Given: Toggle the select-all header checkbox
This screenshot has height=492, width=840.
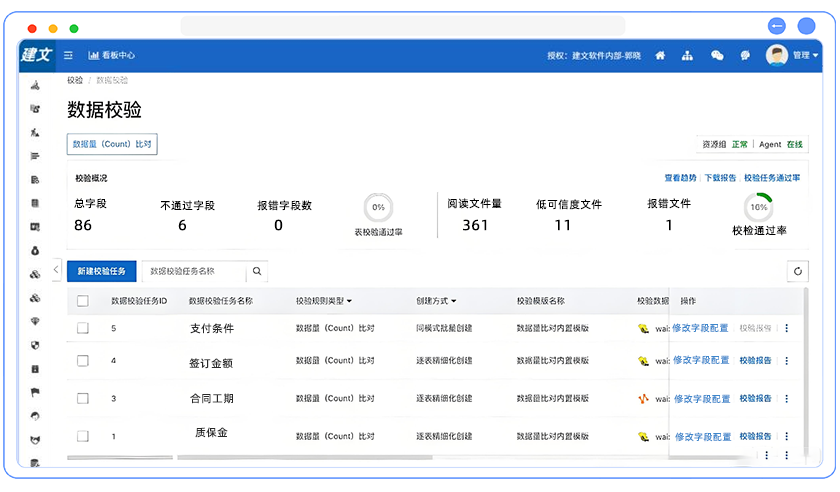Looking at the screenshot, I should point(83,300).
